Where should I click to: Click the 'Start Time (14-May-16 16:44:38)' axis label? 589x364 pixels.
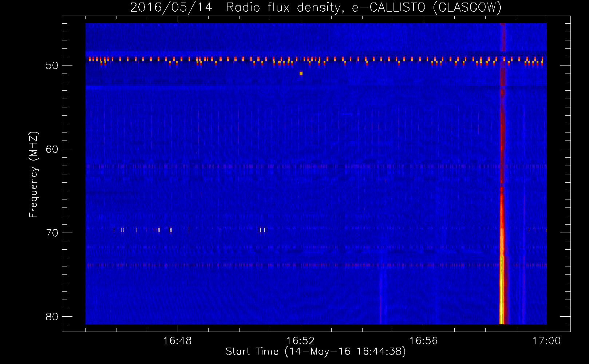(316, 352)
